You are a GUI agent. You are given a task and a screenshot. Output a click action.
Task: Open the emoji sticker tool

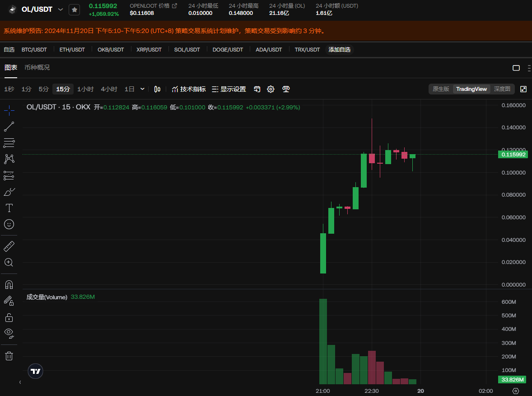point(9,224)
